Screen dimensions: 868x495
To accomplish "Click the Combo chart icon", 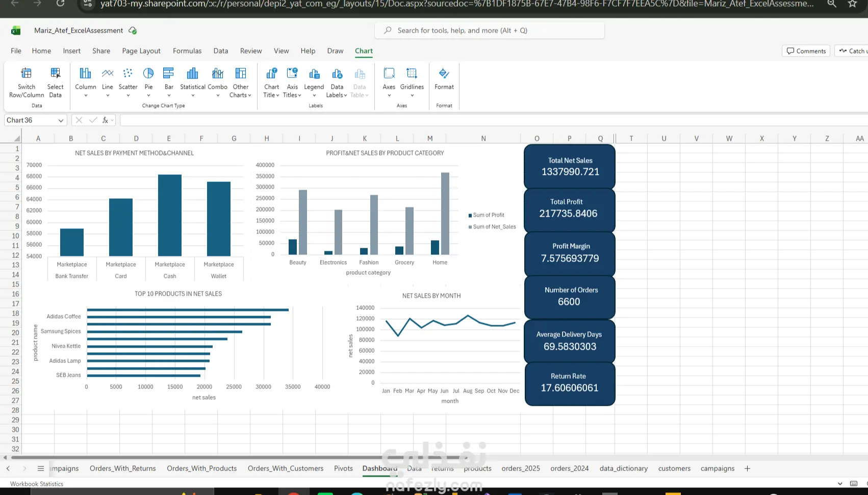I will coord(218,73).
